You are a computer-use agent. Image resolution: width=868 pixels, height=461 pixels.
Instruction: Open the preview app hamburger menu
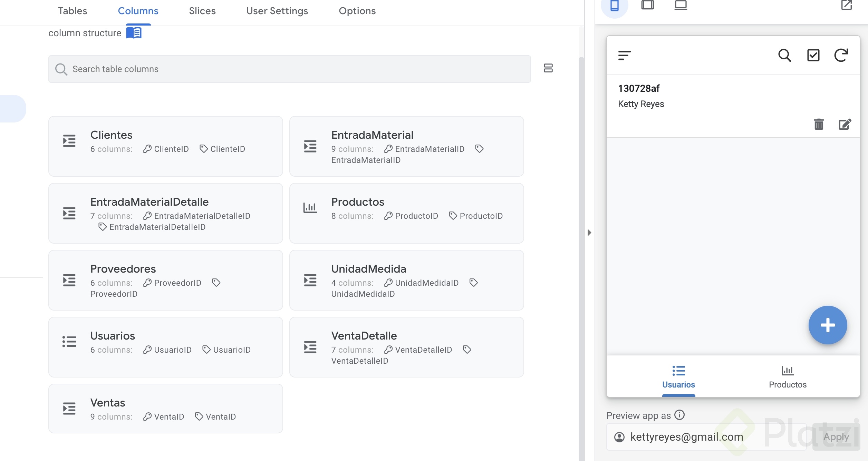tap(624, 55)
